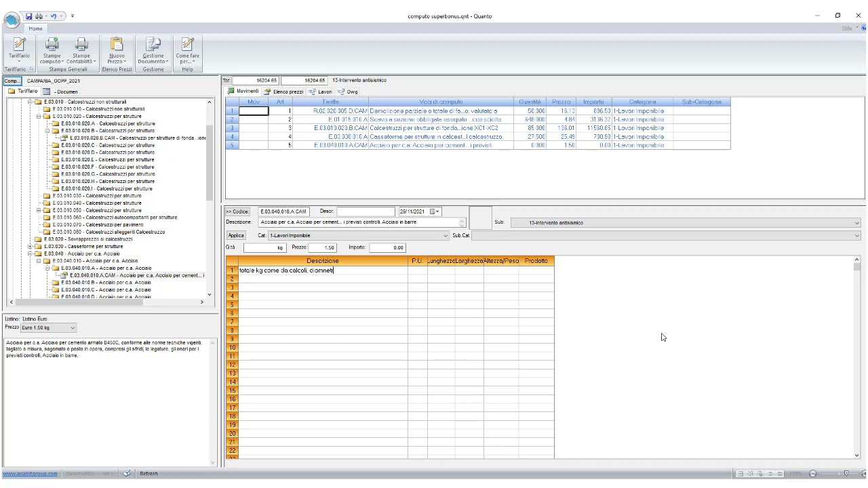Collapse the E.03.040 Acciaio per c.a. node
868x488 pixels.
[31, 253]
